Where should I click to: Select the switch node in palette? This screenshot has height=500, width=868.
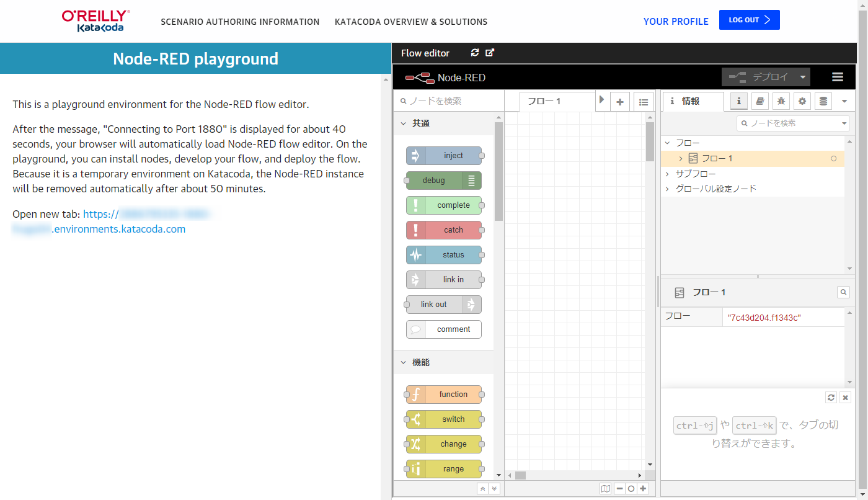[x=444, y=419]
